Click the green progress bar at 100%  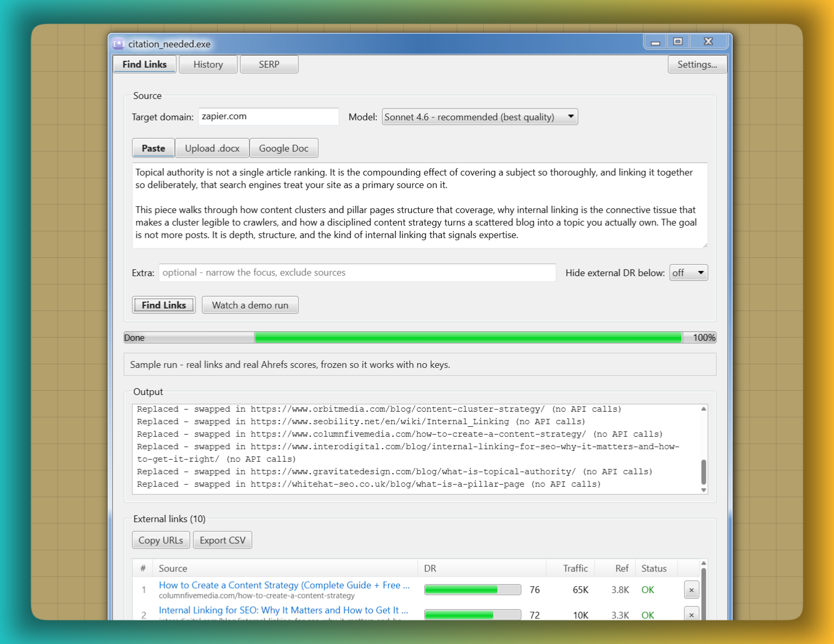(468, 338)
